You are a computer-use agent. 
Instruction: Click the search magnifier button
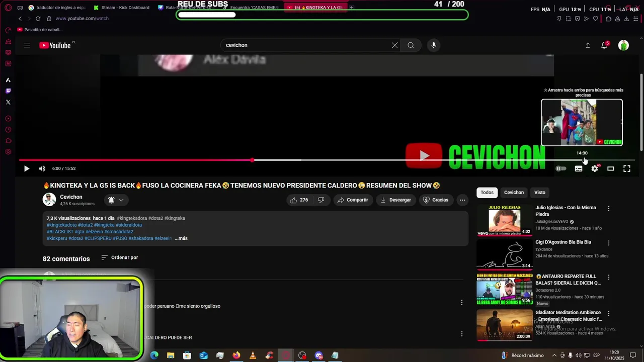click(x=411, y=45)
